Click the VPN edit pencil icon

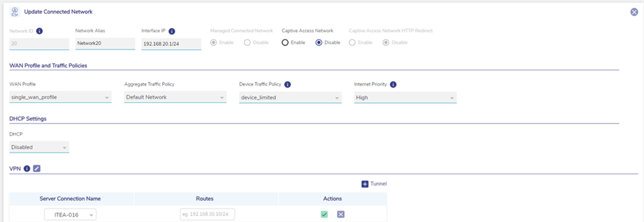[37, 168]
